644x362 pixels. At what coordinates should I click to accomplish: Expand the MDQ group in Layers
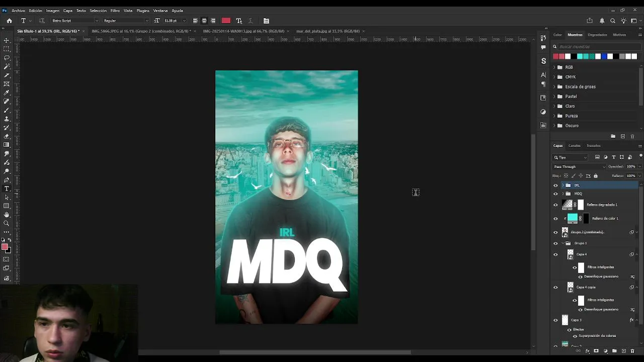562,194
